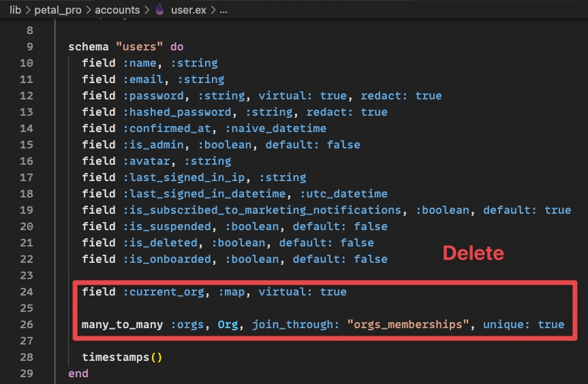Expand the accounts breadcrumb folder
The height and width of the screenshot is (384, 588).
point(117,10)
